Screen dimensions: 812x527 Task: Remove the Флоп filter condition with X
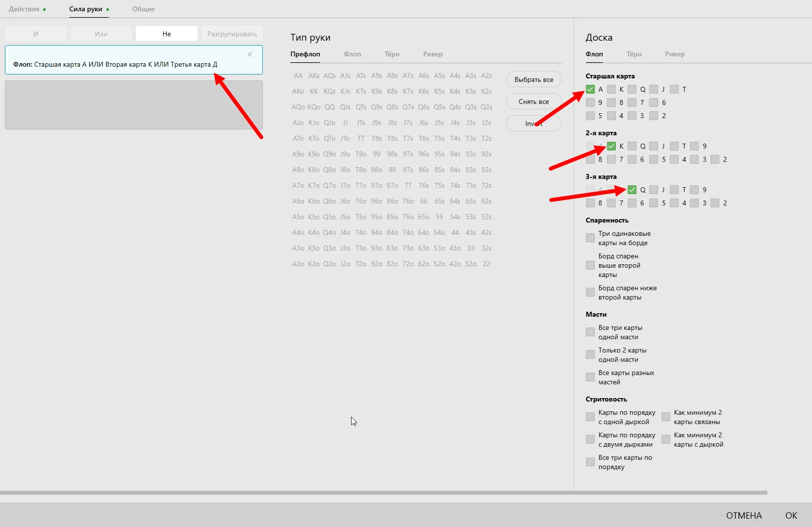pyautogui.click(x=250, y=54)
